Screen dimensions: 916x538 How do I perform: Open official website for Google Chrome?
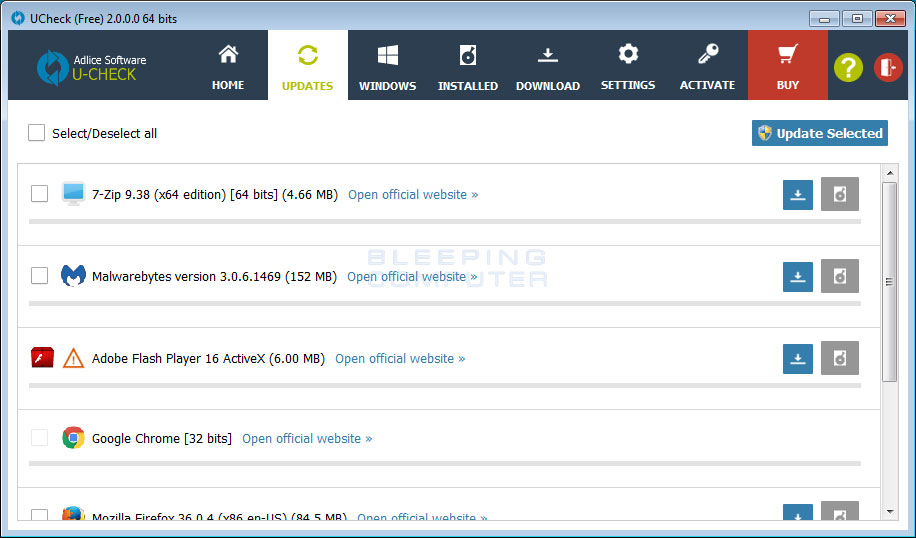coord(307,439)
